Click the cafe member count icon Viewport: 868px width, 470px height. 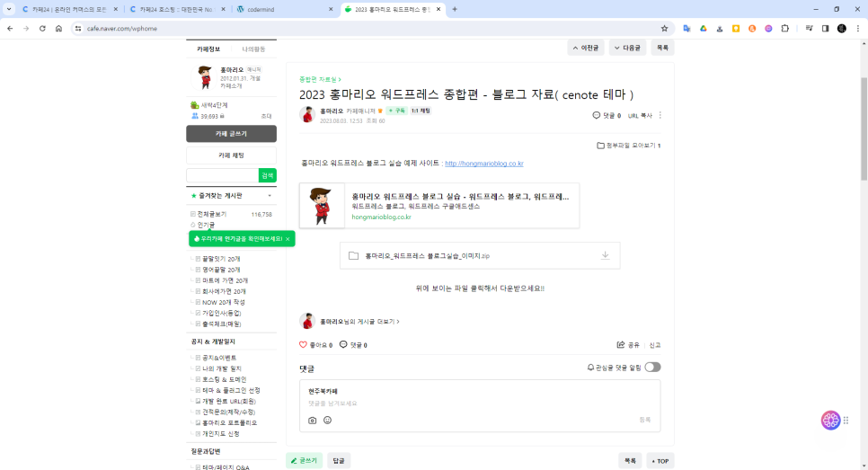click(195, 116)
